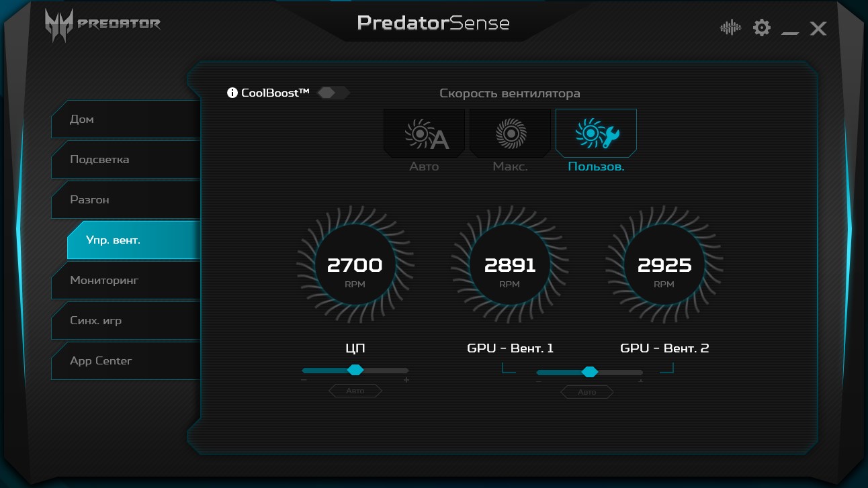The image size is (868, 488).
Task: Open the Мониторинг menu section
Action: pos(126,281)
